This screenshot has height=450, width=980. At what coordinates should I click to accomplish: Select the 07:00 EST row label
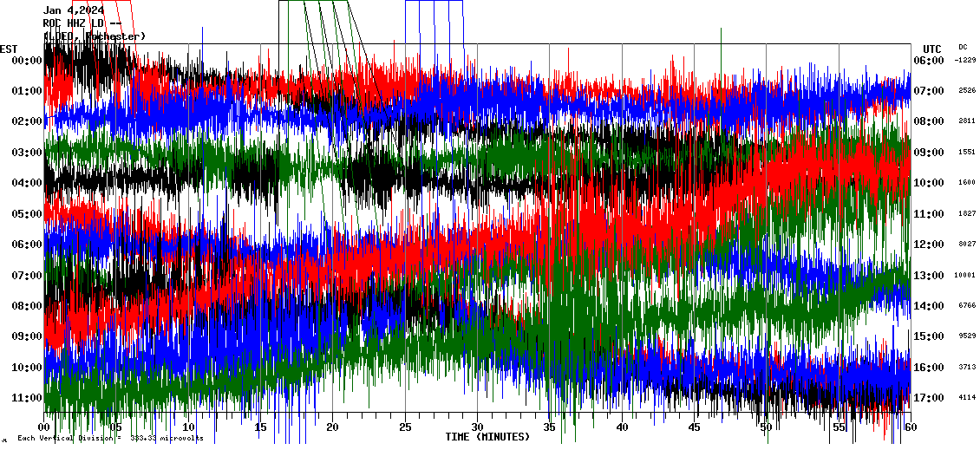(x=27, y=276)
